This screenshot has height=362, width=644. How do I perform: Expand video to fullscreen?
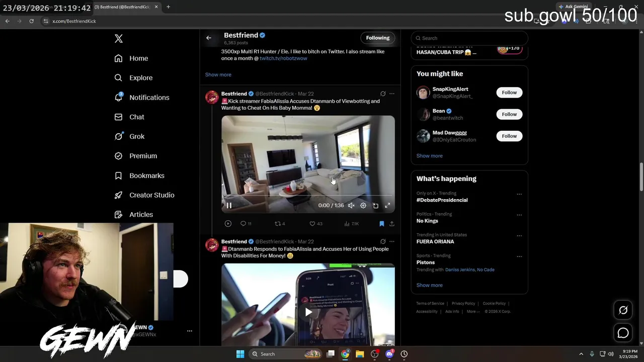click(x=387, y=205)
